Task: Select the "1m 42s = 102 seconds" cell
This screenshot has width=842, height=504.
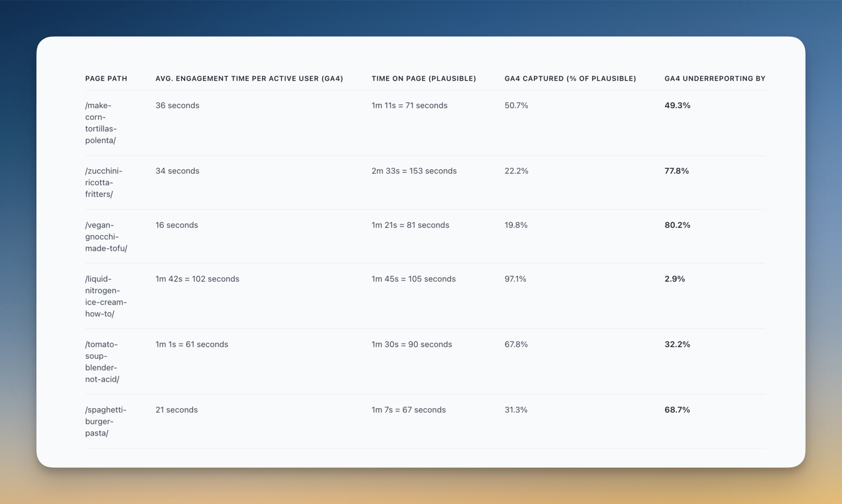Action: (197, 279)
